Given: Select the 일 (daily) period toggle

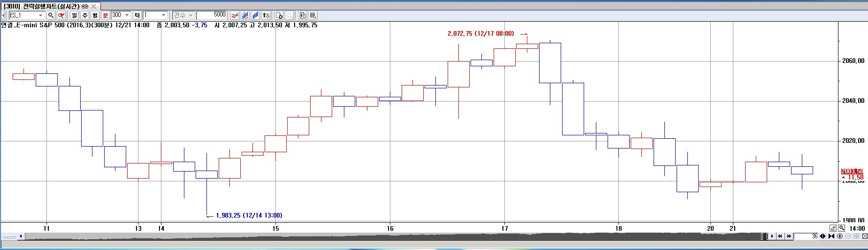Looking at the screenshot, I should (x=74, y=15).
